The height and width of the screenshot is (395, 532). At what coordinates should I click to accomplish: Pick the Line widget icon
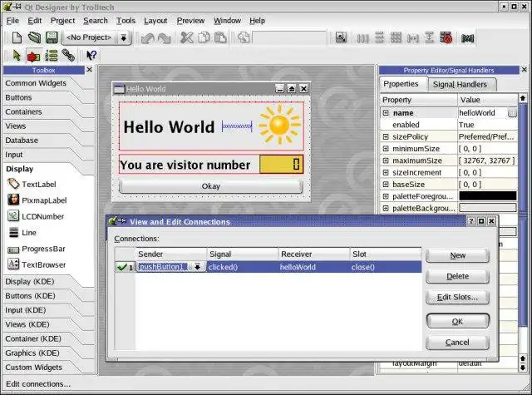(x=13, y=233)
